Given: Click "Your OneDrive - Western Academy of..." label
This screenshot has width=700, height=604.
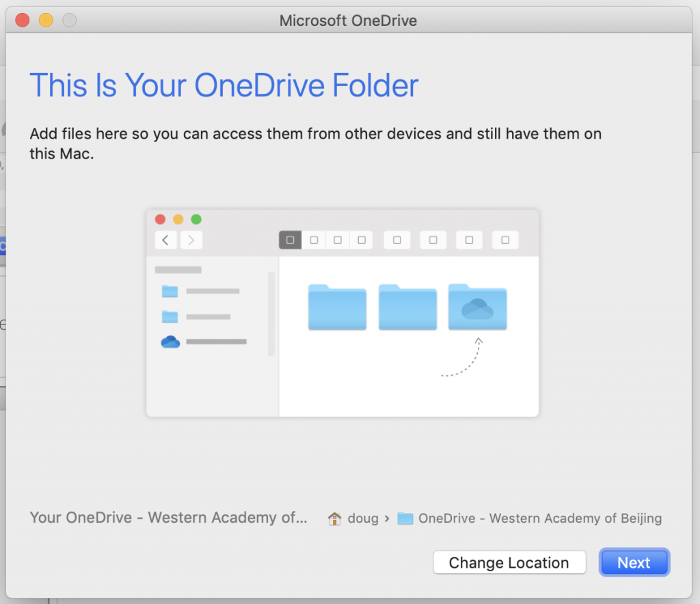Looking at the screenshot, I should coord(168,517).
